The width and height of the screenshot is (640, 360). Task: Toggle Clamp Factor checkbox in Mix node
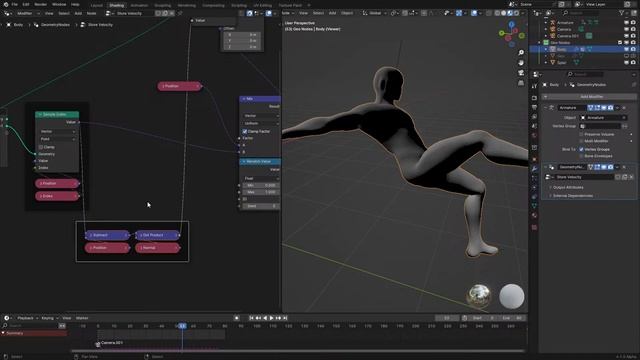point(245,131)
